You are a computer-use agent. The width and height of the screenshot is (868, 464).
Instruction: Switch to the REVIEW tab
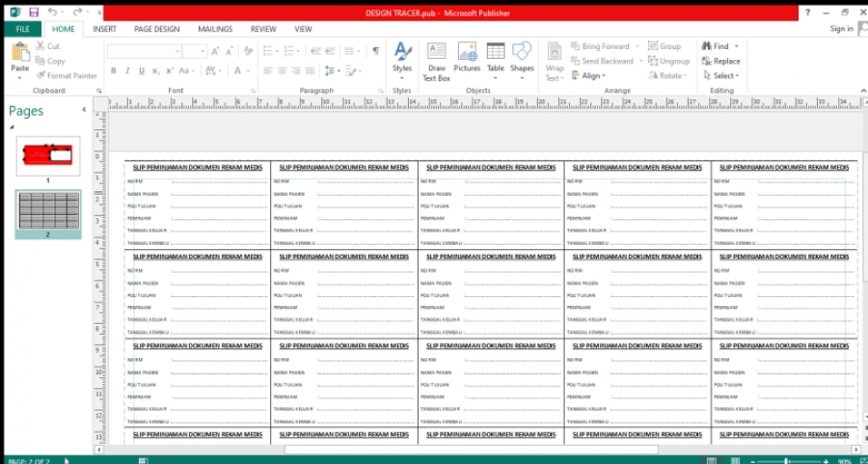[263, 29]
